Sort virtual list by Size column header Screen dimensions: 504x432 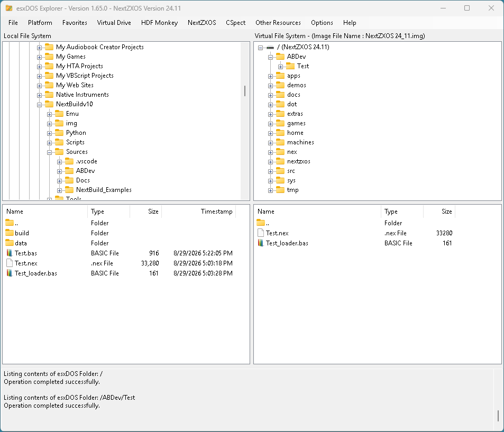tap(439, 211)
